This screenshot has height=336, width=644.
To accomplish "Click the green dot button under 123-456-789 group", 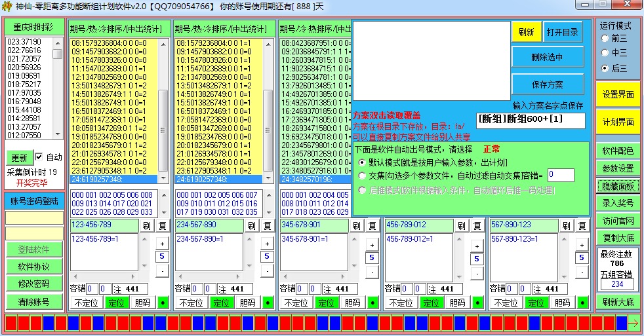I will pos(162,303).
